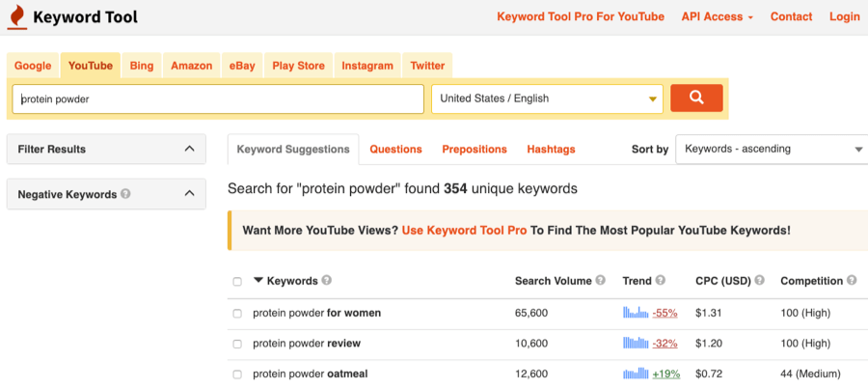Click the Keyword Tool flame logo

tap(16, 17)
